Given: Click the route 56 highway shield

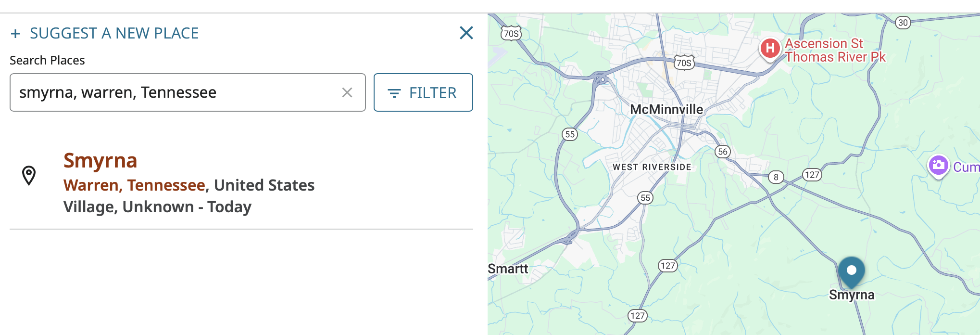Looking at the screenshot, I should point(722,152).
